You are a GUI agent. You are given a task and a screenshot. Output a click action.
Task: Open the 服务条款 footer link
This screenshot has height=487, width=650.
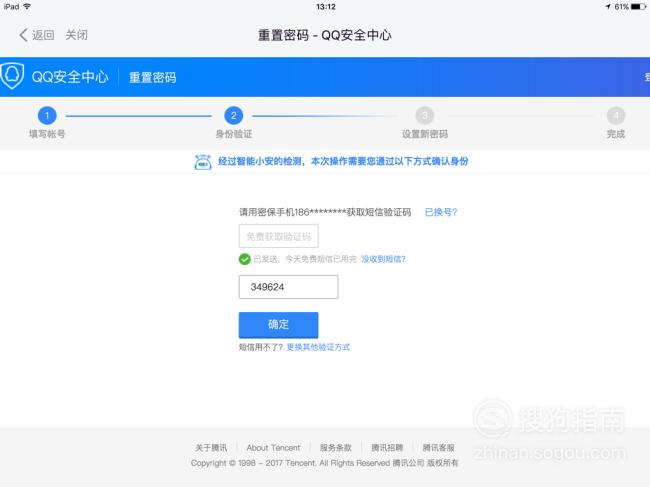pos(336,448)
